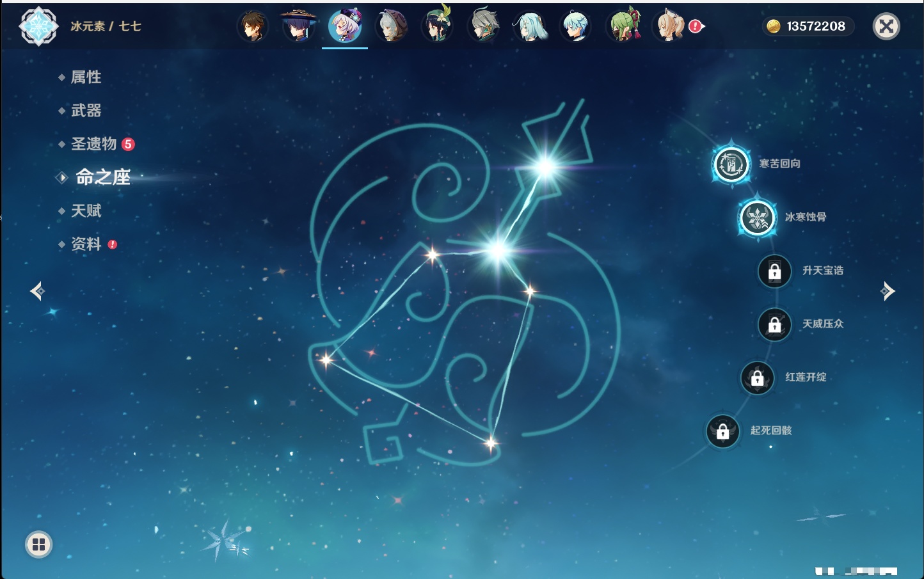Select the Wanderer avatar wearing a wide hat
This screenshot has height=579, width=924.
coord(299,26)
